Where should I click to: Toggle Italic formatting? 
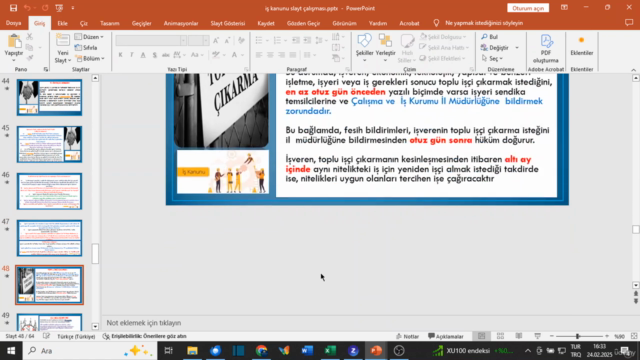[131, 55]
